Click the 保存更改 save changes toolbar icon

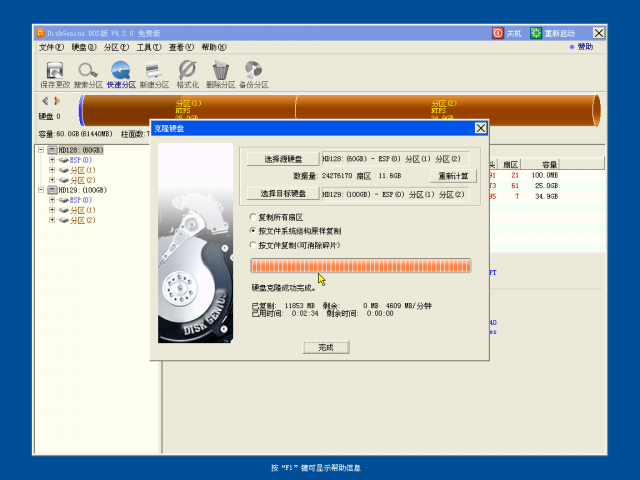coord(55,74)
